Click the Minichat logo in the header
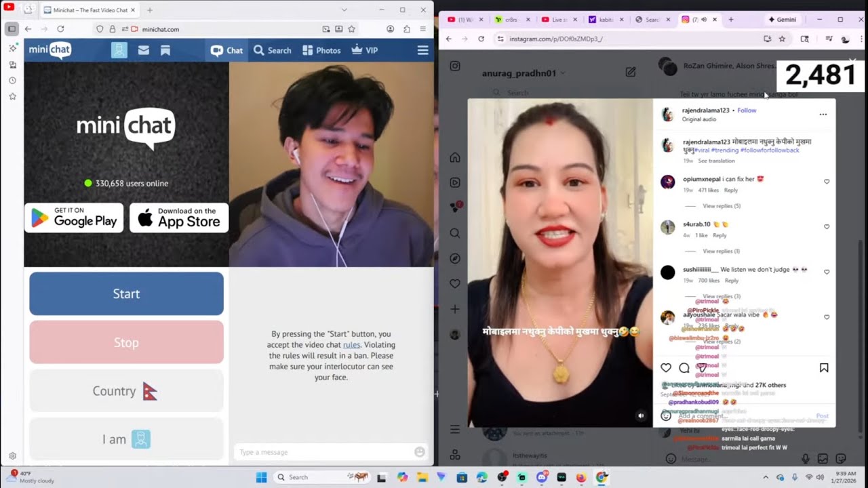Image resolution: width=868 pixels, height=488 pixels. (x=50, y=50)
